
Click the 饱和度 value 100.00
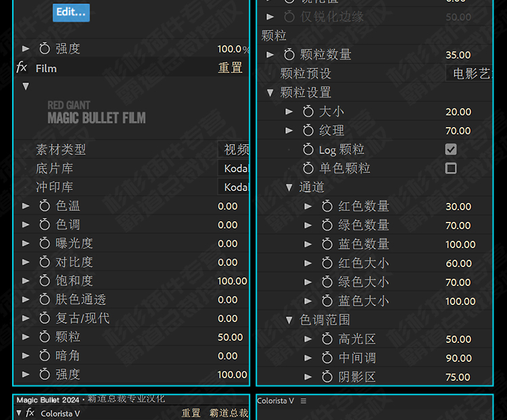click(232, 281)
